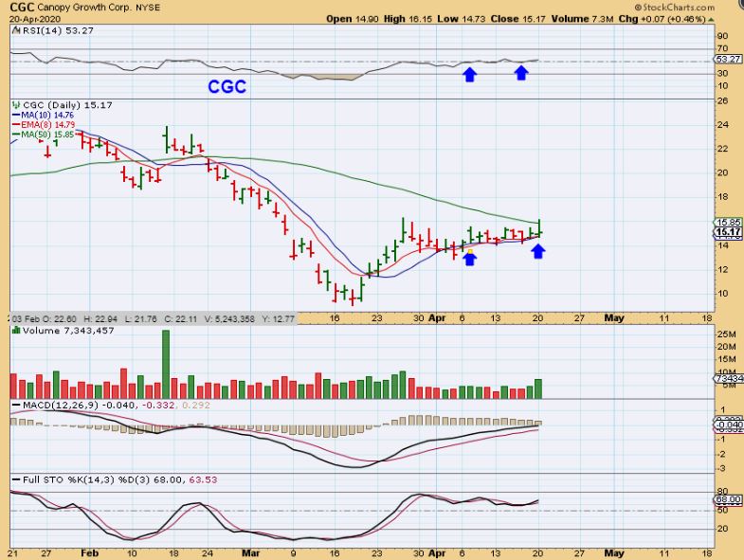Screen dimensions: 744x560
Task: Click the CGC (Daily) 15.17 legend label
Action: [67, 105]
